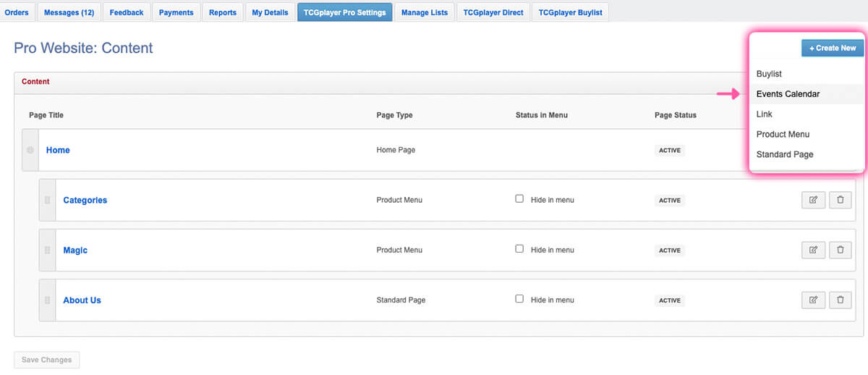Viewport: 868px width, 375px height.
Task: Grab the Magic row drag handle
Action: coord(47,250)
